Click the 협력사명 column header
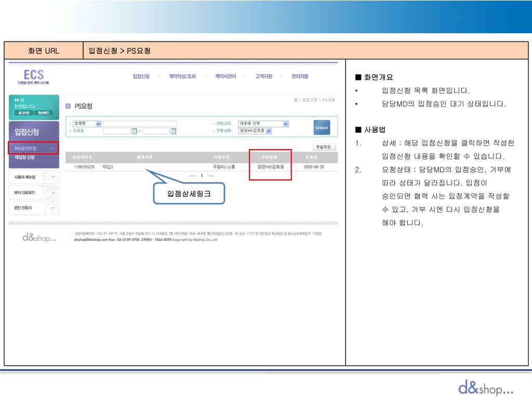The image size is (532, 399). (x=145, y=157)
